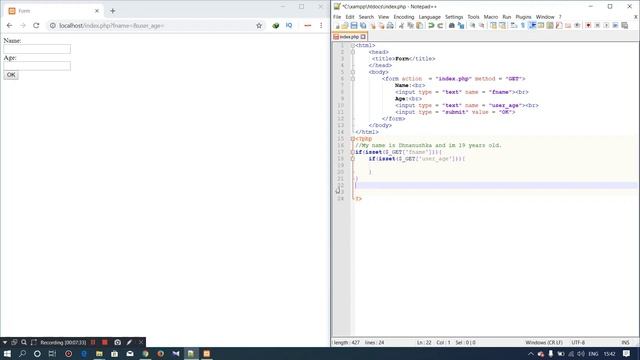Click the Print icon in Notepad++ toolbar
This screenshot has height=360, width=640.
pyautogui.click(x=390, y=26)
